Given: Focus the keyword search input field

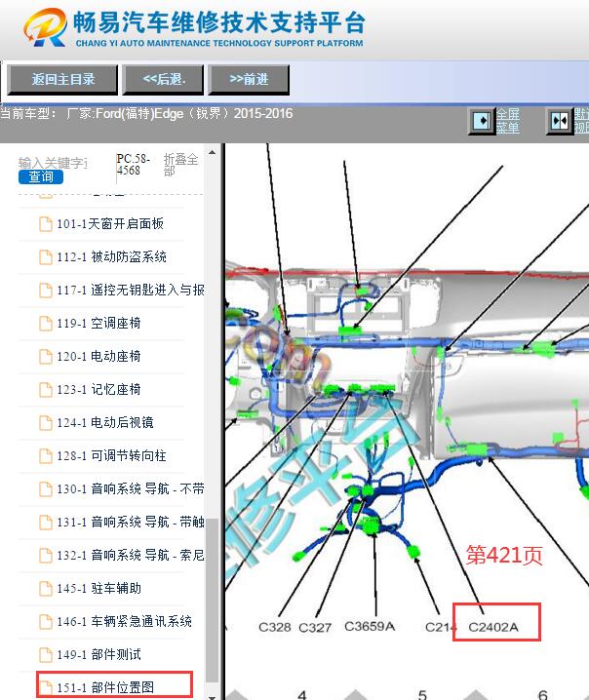Looking at the screenshot, I should (53, 163).
